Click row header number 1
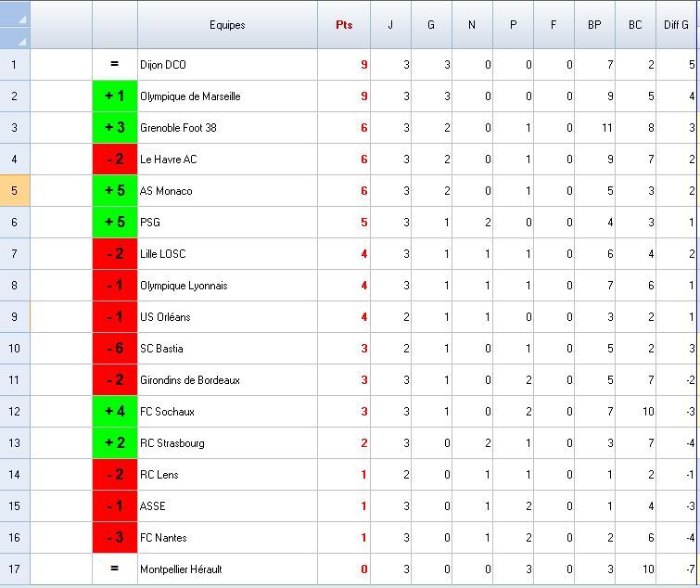Image resolution: width=700 pixels, height=588 pixels. click(x=15, y=65)
